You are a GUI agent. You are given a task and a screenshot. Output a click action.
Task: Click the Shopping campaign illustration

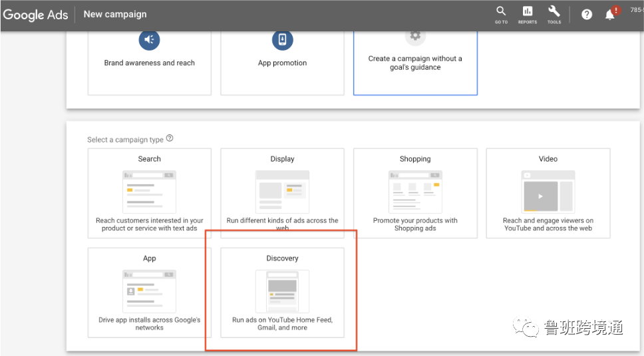[x=415, y=192]
